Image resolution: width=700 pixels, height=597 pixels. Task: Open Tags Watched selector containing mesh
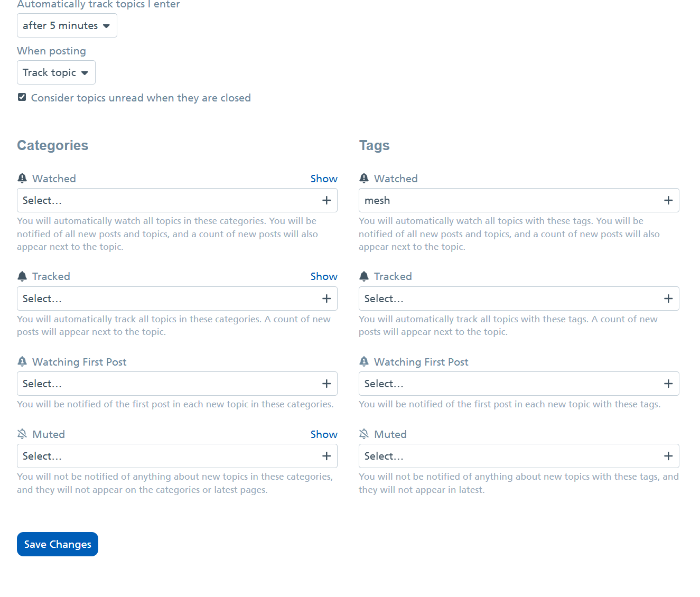tap(507, 200)
